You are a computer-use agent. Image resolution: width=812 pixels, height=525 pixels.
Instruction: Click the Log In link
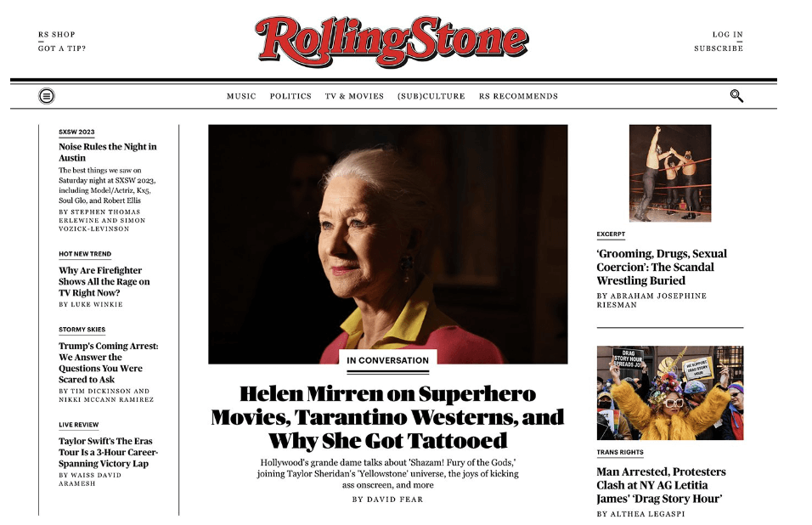(x=728, y=34)
